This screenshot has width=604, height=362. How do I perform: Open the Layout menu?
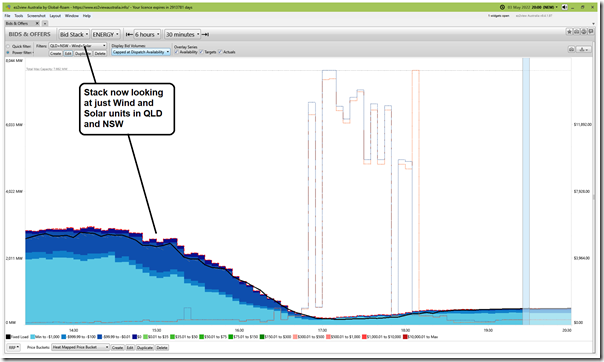click(55, 16)
